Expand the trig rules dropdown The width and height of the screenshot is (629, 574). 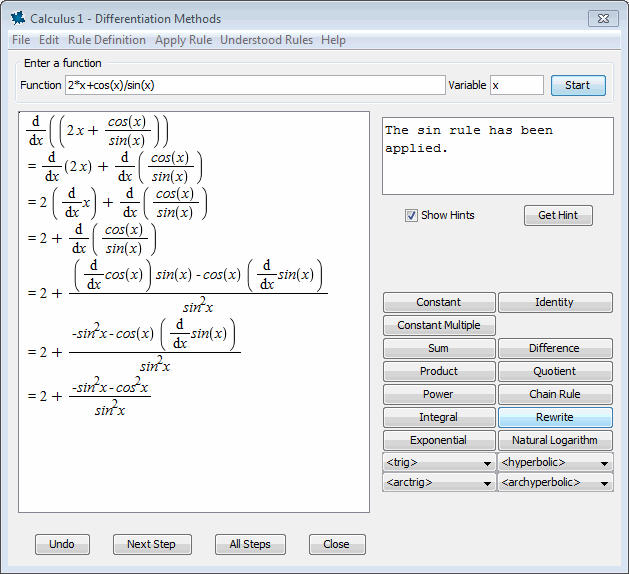pyautogui.click(x=439, y=463)
